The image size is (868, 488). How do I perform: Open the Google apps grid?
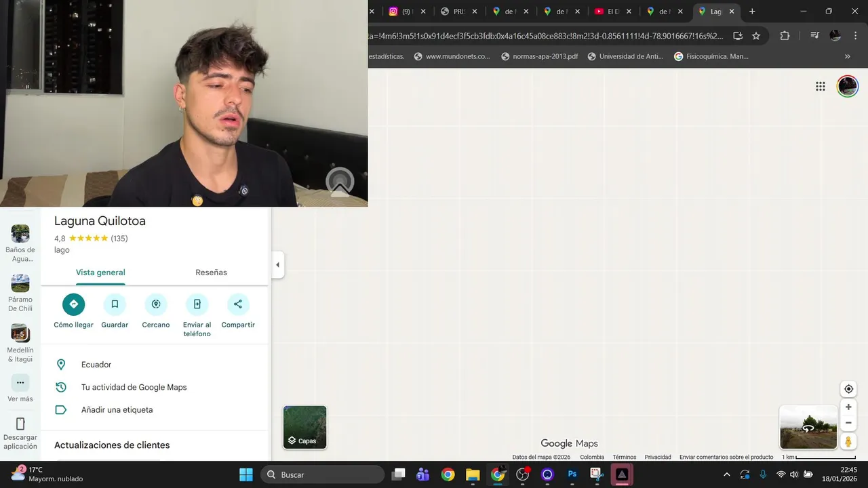[821, 86]
